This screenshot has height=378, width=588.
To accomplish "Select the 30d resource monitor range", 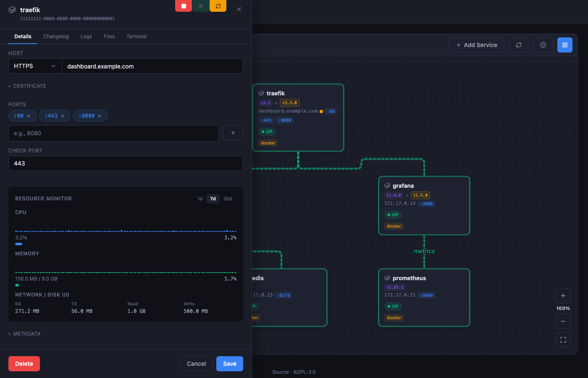I will click(228, 199).
